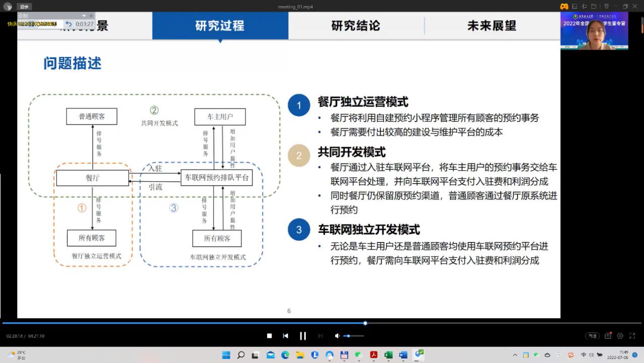Launch Microsoft Edge from taskbar
This screenshot has width=644, height=363.
285,355
